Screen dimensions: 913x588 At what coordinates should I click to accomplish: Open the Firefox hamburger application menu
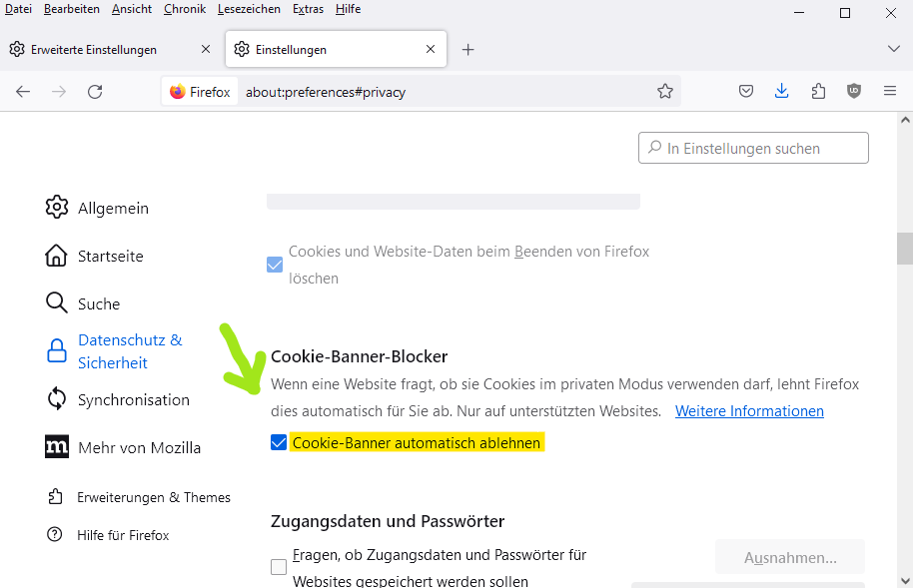[890, 91]
